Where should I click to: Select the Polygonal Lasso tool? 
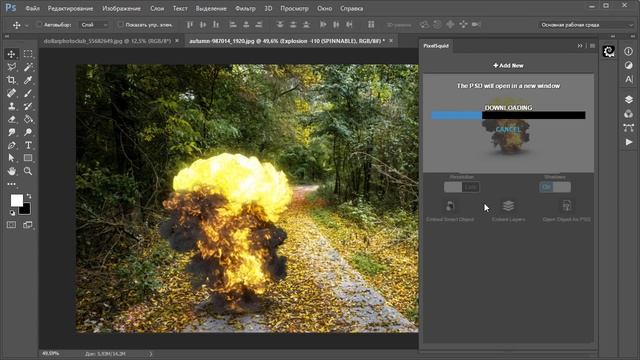pos(11,67)
